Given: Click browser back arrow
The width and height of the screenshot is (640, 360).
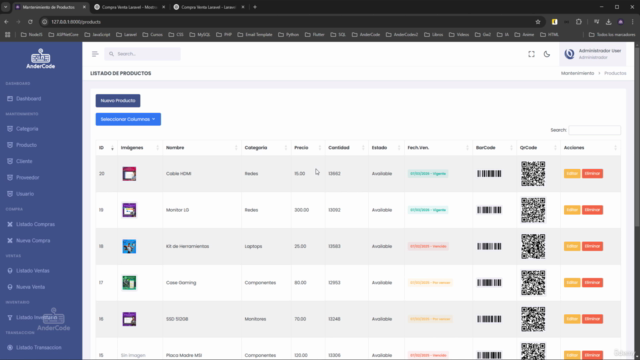Looking at the screenshot, I should (6, 22).
